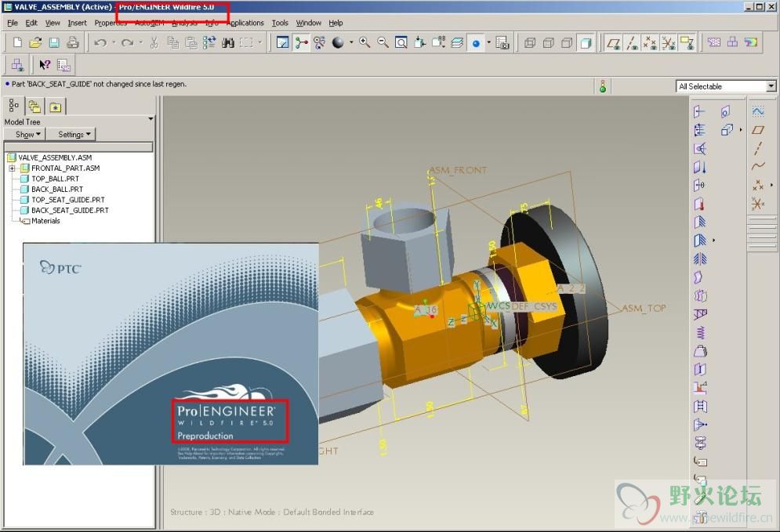780x532 pixels.
Task: Open the binoculars Find tool
Action: (228, 43)
